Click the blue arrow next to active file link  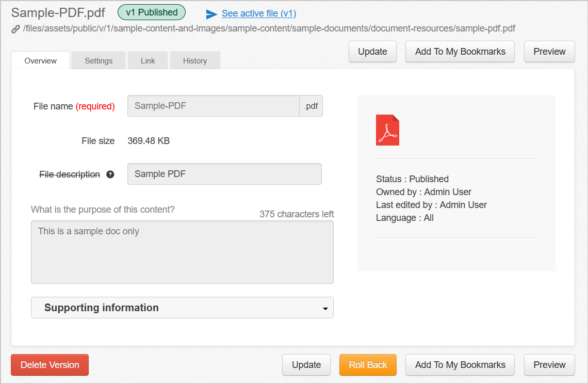tap(211, 12)
